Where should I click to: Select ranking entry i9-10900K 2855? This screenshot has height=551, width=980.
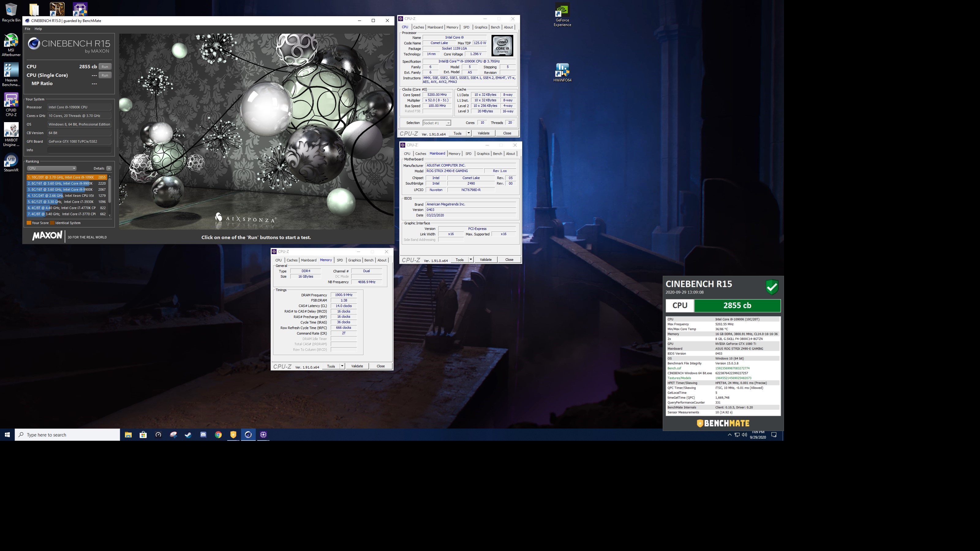click(x=67, y=177)
